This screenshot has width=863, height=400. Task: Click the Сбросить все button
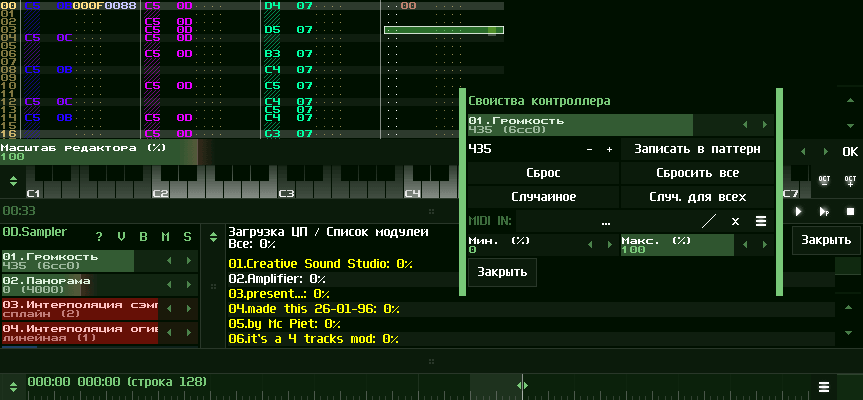point(697,173)
